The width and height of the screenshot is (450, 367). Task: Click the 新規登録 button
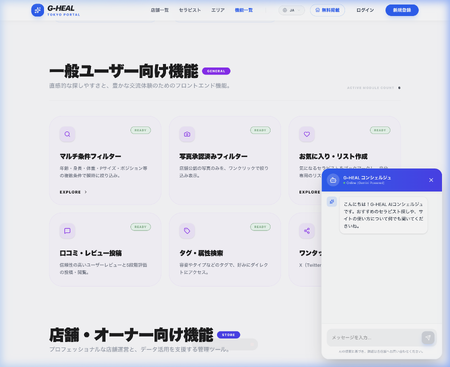pos(402,10)
